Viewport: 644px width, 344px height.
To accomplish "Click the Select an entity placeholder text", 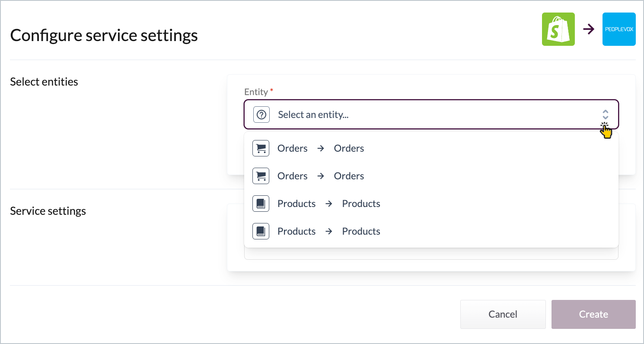I will coord(313,114).
